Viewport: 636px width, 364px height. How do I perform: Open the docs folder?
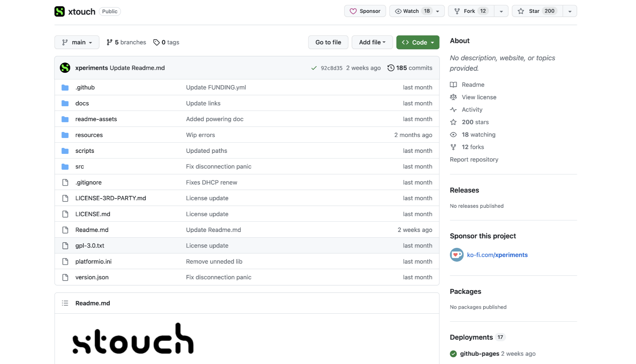coord(82,103)
